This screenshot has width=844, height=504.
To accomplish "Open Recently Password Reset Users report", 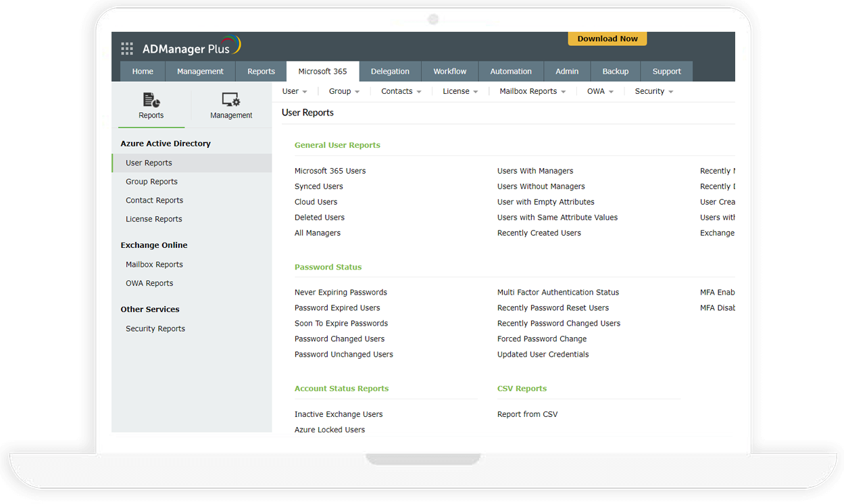I will click(x=553, y=308).
